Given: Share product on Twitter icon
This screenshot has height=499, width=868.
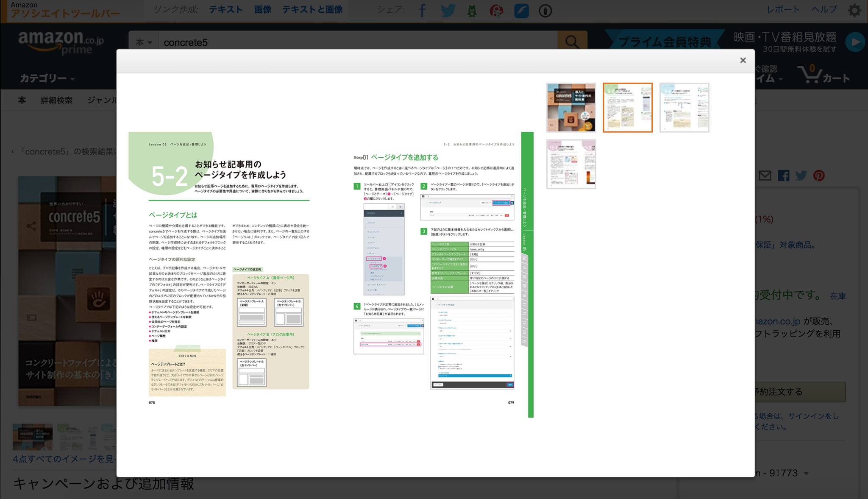Looking at the screenshot, I should [801, 176].
